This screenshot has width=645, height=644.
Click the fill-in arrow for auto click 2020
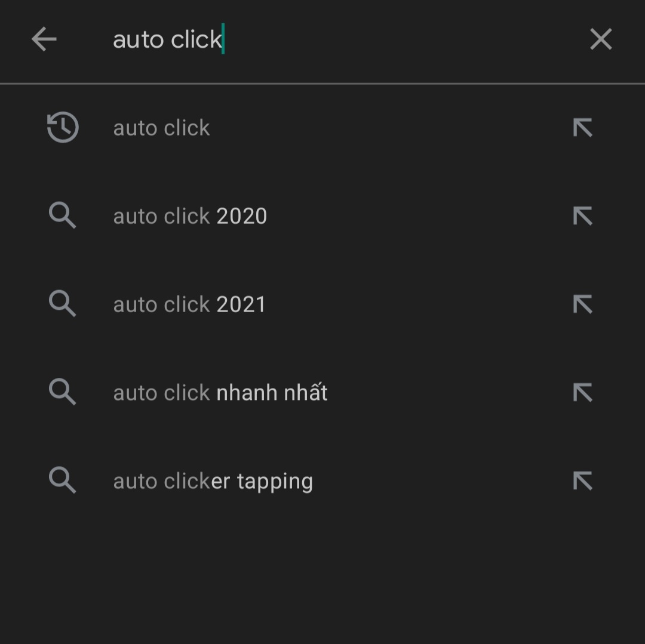tap(582, 215)
